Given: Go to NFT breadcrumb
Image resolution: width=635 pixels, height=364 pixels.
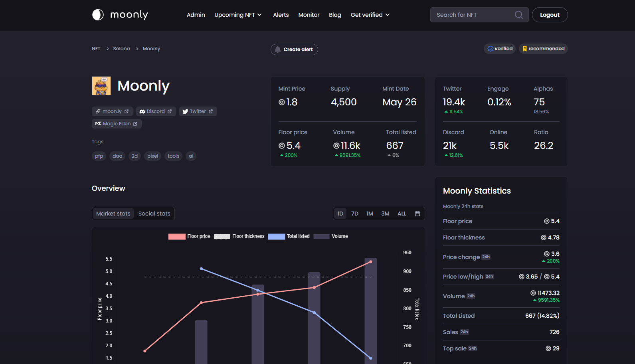Looking at the screenshot, I should 96,49.
